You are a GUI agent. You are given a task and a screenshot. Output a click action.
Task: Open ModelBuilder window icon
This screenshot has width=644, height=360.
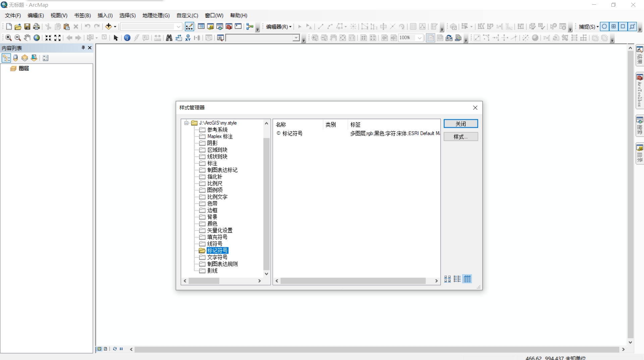[250, 27]
